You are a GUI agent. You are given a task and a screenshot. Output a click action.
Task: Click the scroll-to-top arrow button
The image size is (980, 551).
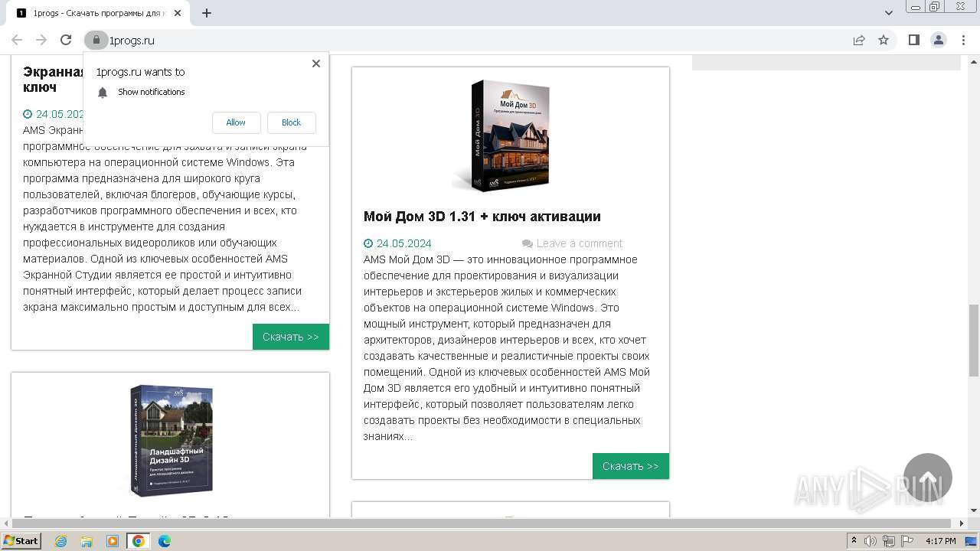click(x=928, y=478)
